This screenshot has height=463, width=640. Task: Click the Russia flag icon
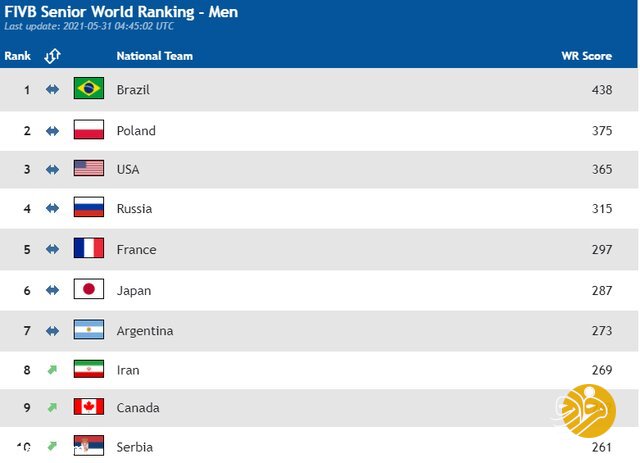[x=89, y=207]
